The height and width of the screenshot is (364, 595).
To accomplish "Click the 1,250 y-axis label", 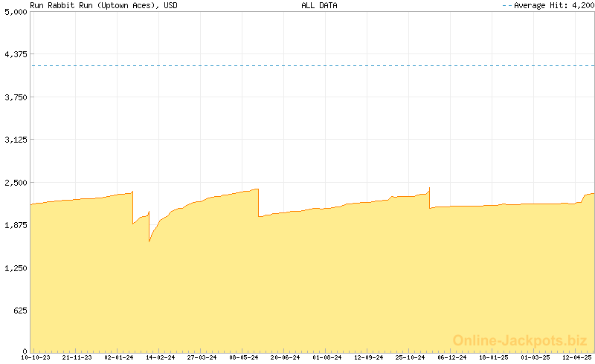I will (x=15, y=267).
